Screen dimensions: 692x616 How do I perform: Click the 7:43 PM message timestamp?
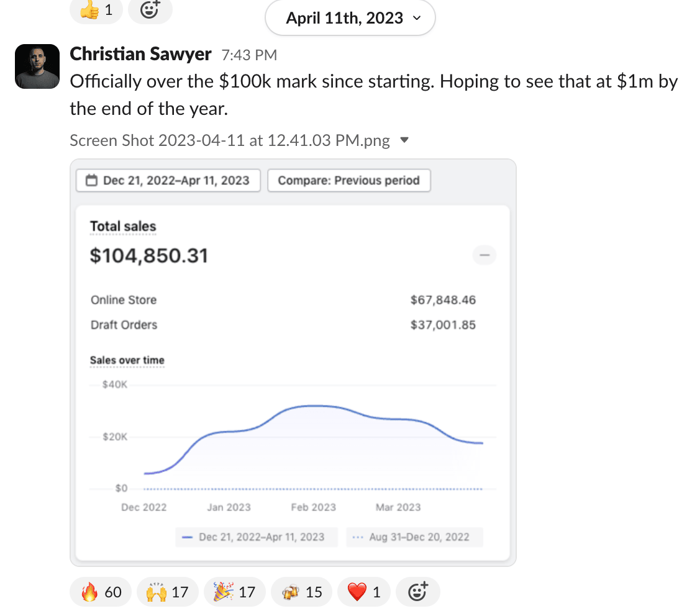click(249, 55)
